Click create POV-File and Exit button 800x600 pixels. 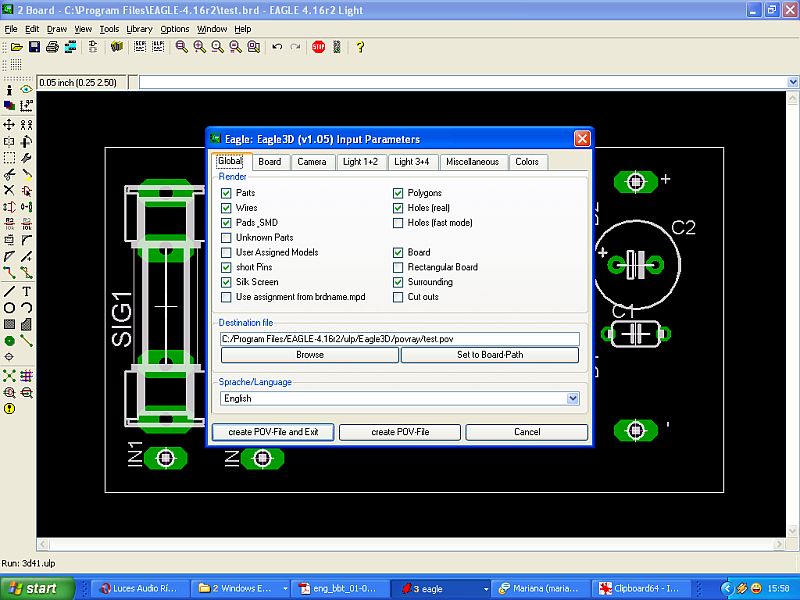pos(273,432)
